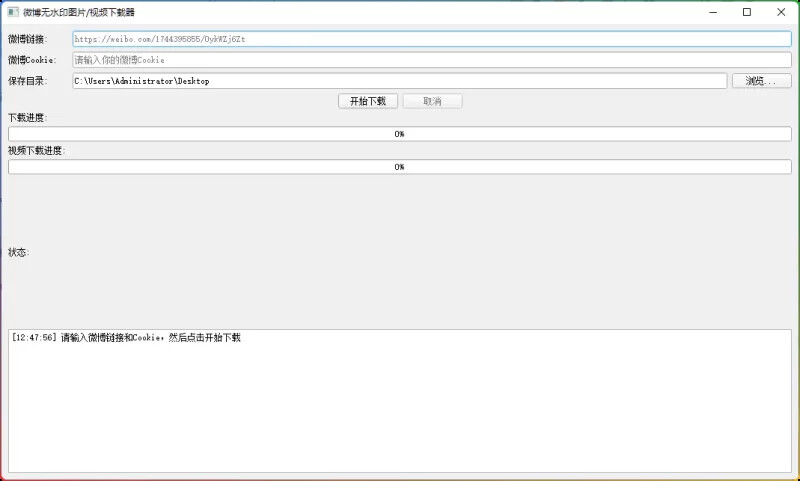
Task: Close the 微博下载器 window
Action: pyautogui.click(x=781, y=12)
